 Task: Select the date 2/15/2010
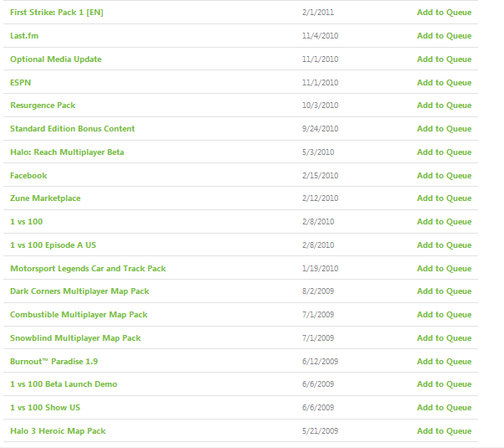(320, 176)
